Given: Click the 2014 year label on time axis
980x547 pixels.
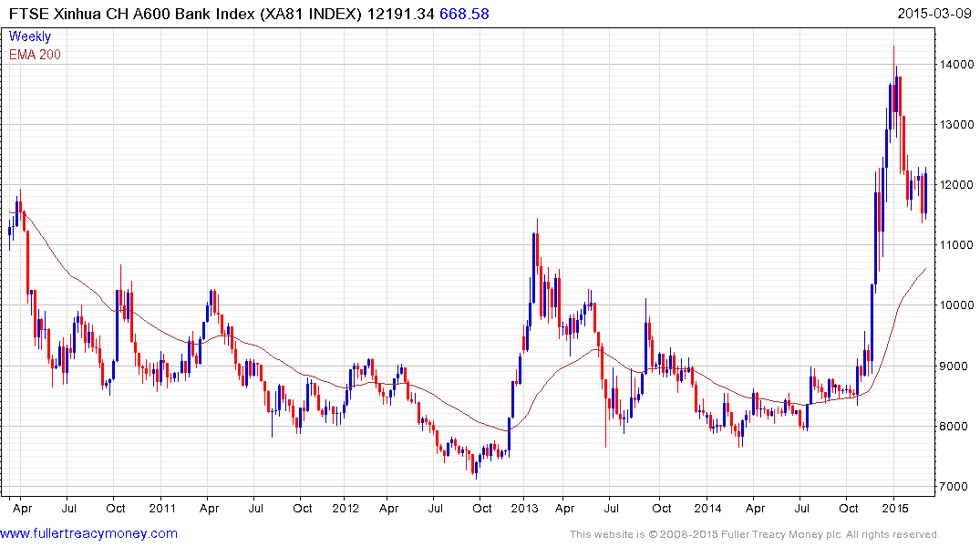Looking at the screenshot, I should [707, 508].
